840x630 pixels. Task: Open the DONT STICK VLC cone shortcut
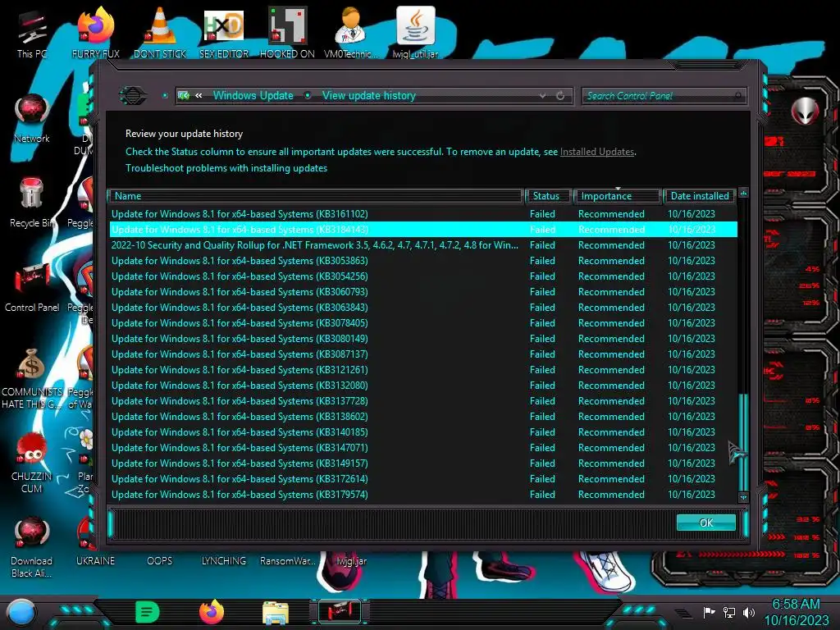point(160,34)
